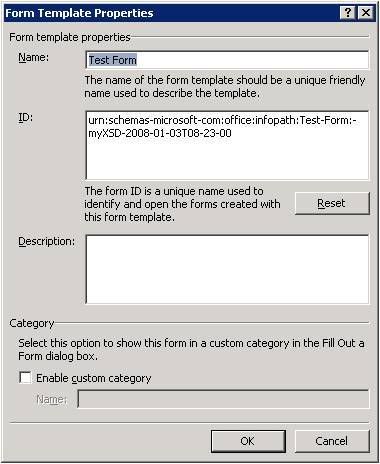Click the highlighted Test Form text

coord(113,60)
